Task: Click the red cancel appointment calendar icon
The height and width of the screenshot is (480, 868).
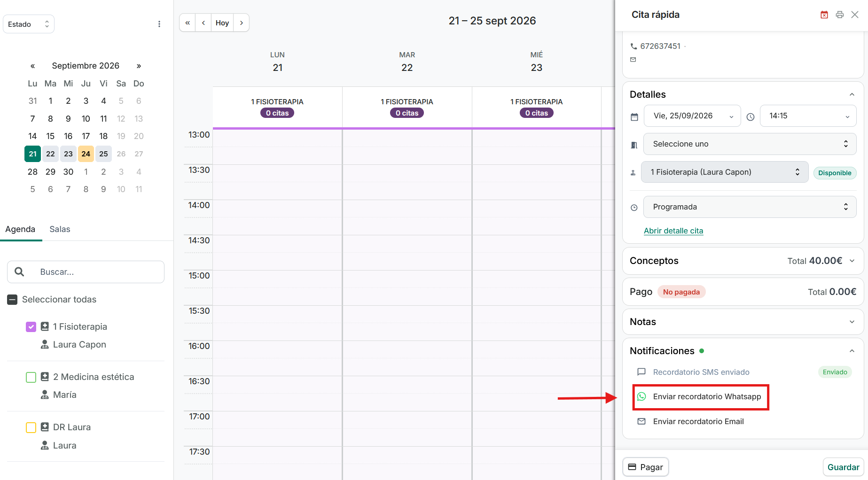Action: (x=824, y=15)
